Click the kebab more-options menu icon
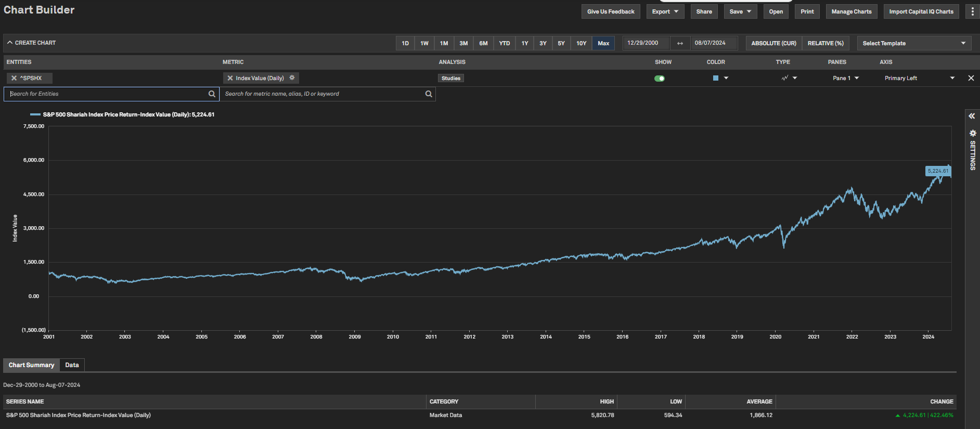This screenshot has width=980, height=429. point(972,11)
